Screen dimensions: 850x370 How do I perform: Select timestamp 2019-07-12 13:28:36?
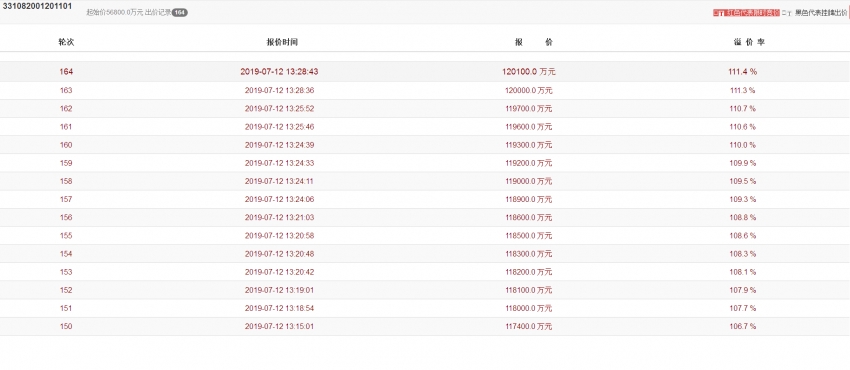click(x=279, y=90)
